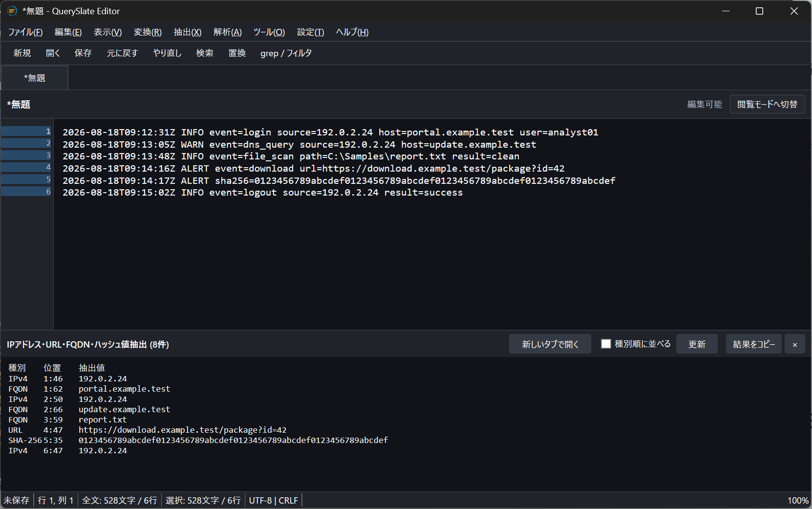Image resolution: width=812 pixels, height=509 pixels.
Task: Open the 設定(T) menu
Action: pyautogui.click(x=311, y=32)
